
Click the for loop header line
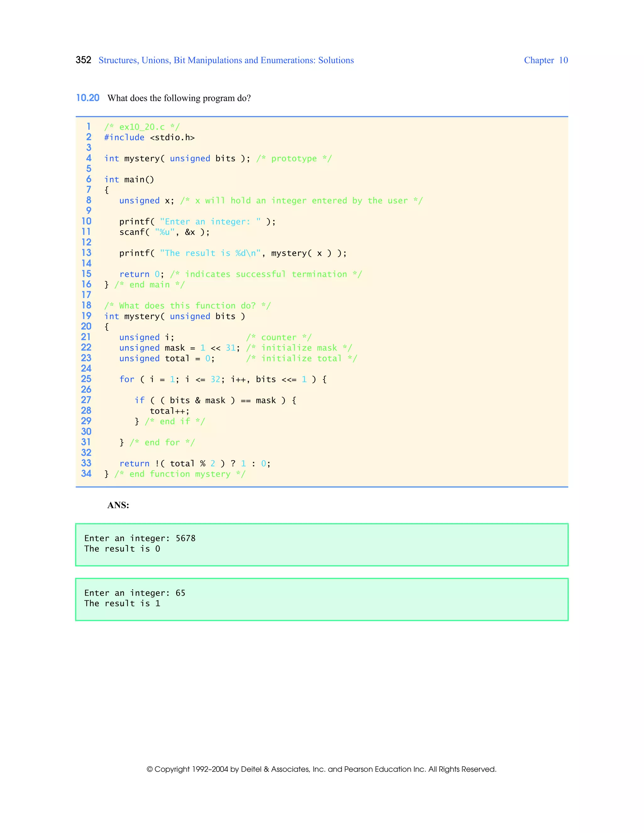(x=222, y=379)
